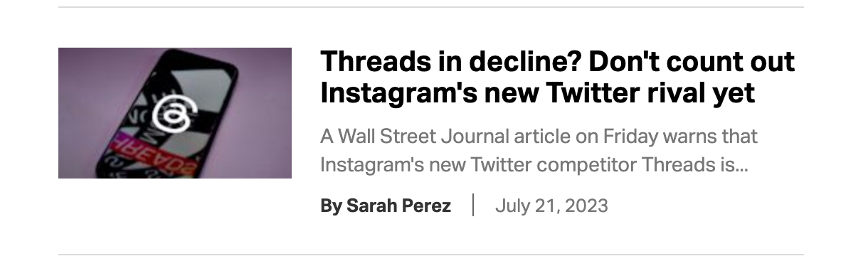Screen dimensions: 868x266
Task: Click the word 'By' before the author
Action: [x=332, y=206]
